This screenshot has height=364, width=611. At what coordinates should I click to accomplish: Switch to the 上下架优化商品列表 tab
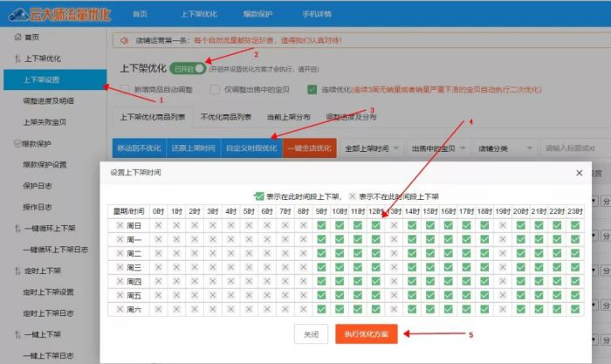click(153, 117)
